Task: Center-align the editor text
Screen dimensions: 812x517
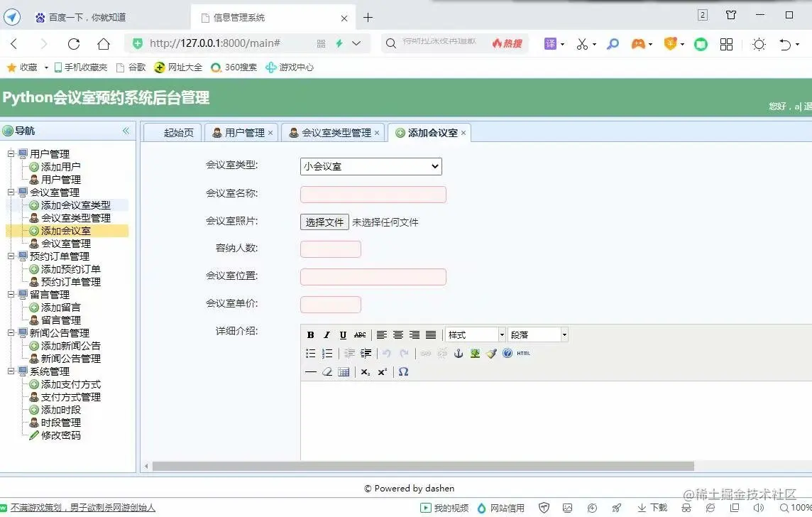Action: click(398, 335)
